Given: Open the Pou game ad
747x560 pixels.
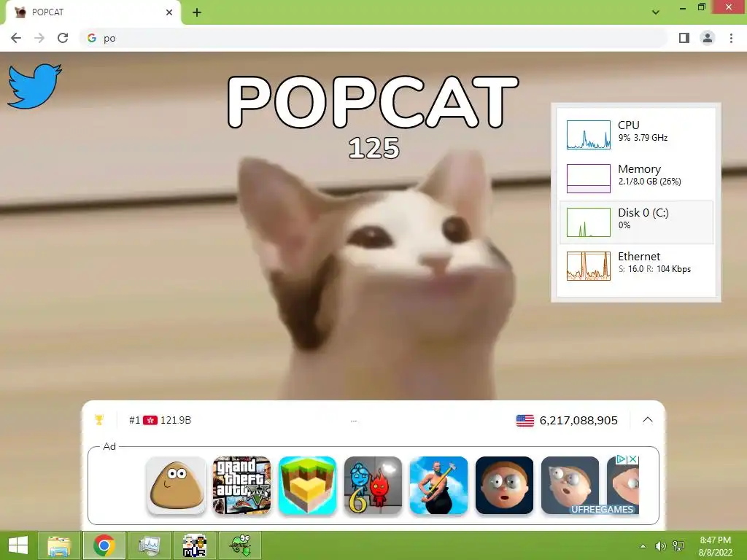Looking at the screenshot, I should [x=177, y=485].
